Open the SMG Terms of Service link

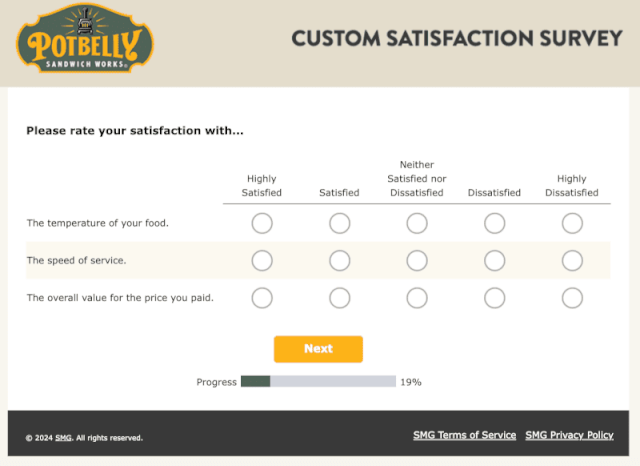coord(464,435)
